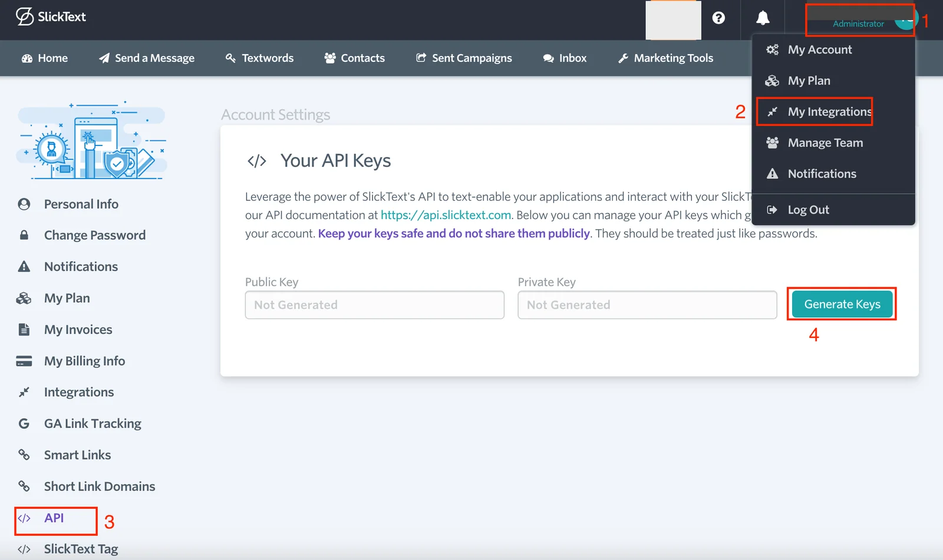943x560 pixels.
Task: Click the My Invoices document icon
Action: [24, 330]
